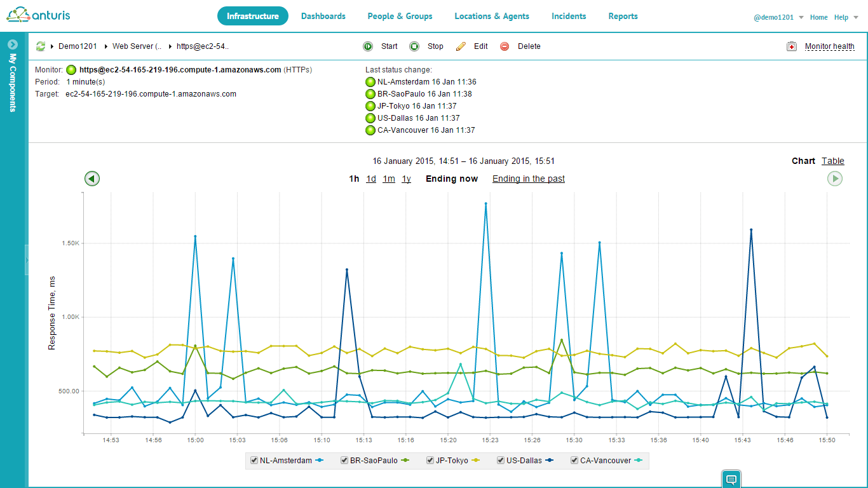Click the Stop monitor icon
The width and height of the screenshot is (868, 488).
pos(414,46)
